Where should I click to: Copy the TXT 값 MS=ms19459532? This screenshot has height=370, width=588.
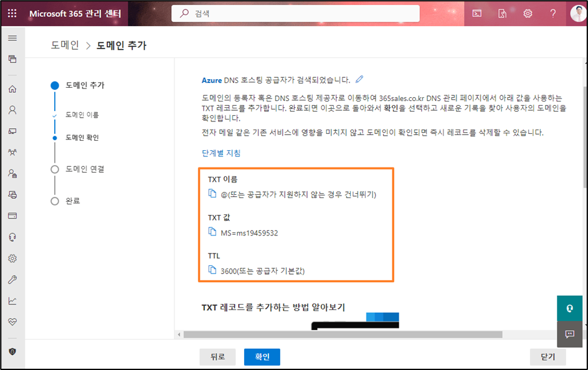(212, 232)
